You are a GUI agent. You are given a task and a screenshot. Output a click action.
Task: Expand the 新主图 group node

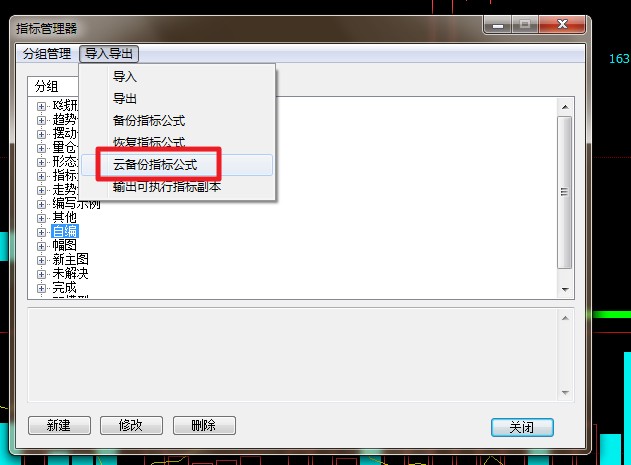(x=41, y=260)
